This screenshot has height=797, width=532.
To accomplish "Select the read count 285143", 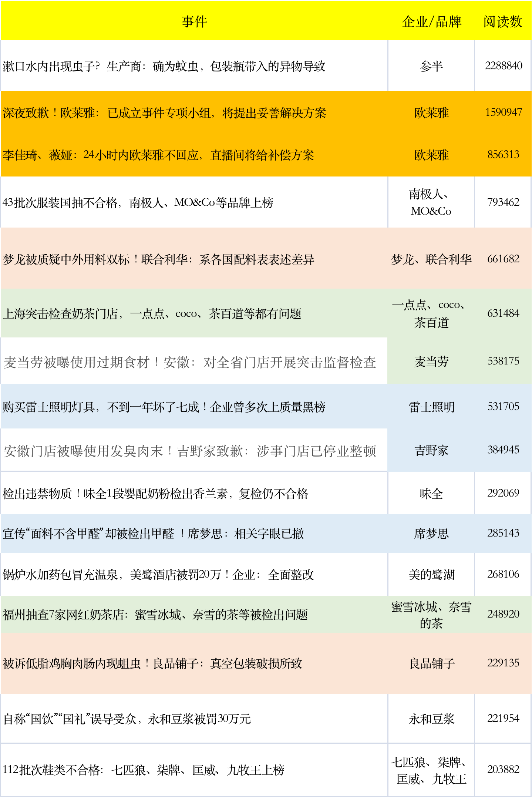I will tap(504, 533).
